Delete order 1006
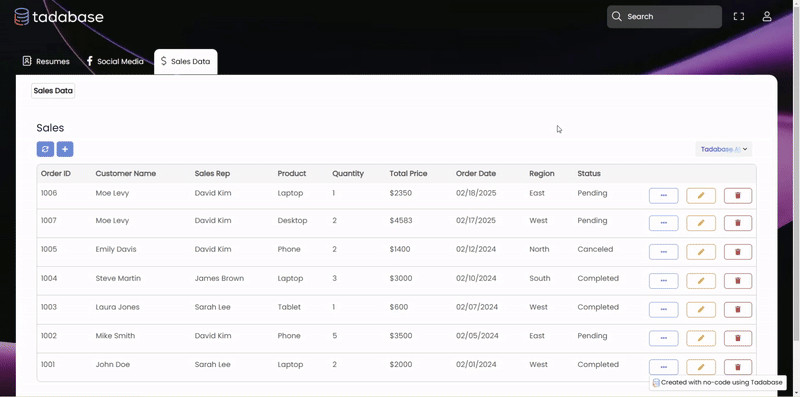800x397 pixels. click(x=738, y=195)
